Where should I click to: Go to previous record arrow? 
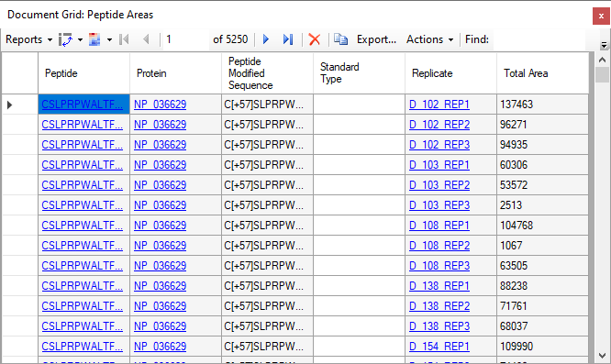(146, 39)
